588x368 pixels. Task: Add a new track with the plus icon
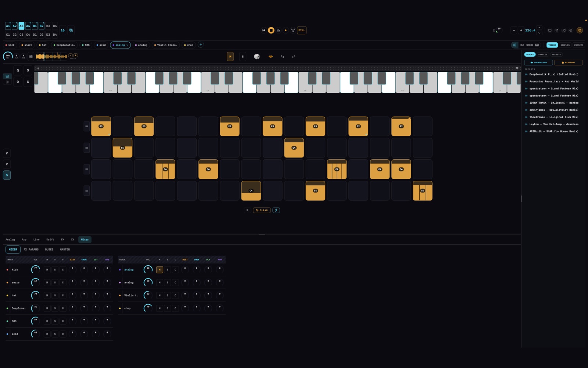[201, 45]
